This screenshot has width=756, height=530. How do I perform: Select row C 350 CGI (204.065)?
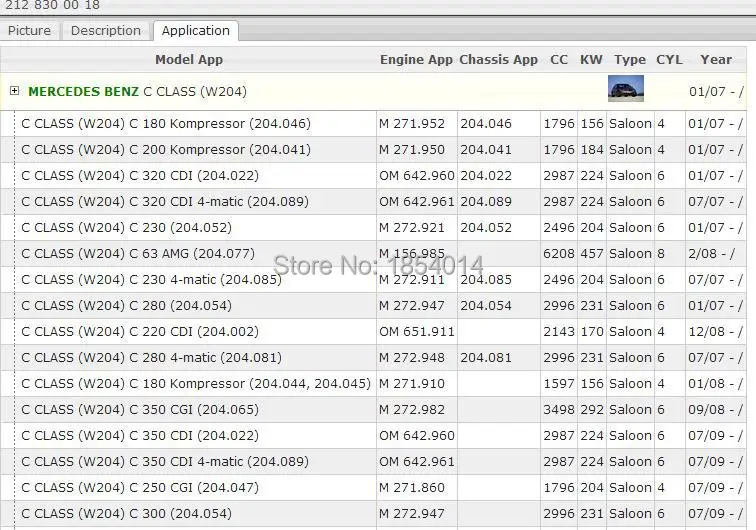[374, 410]
